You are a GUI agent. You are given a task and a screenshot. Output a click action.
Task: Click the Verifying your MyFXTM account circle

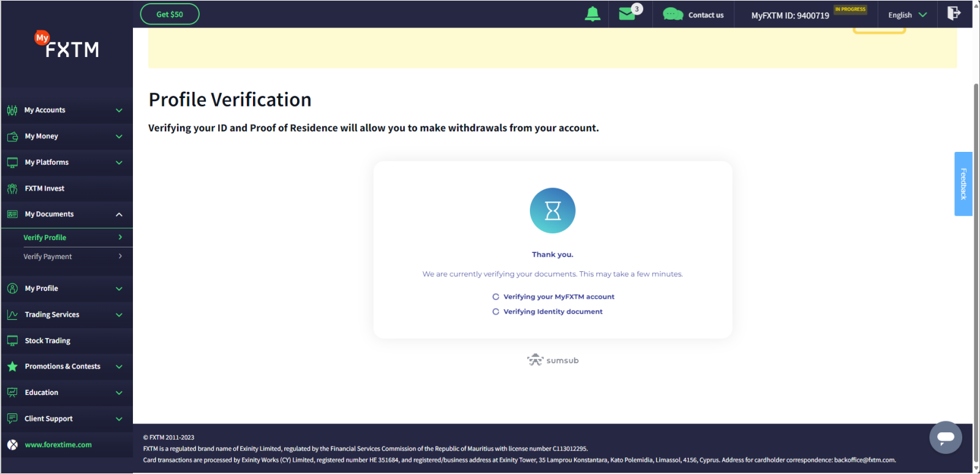pos(496,296)
